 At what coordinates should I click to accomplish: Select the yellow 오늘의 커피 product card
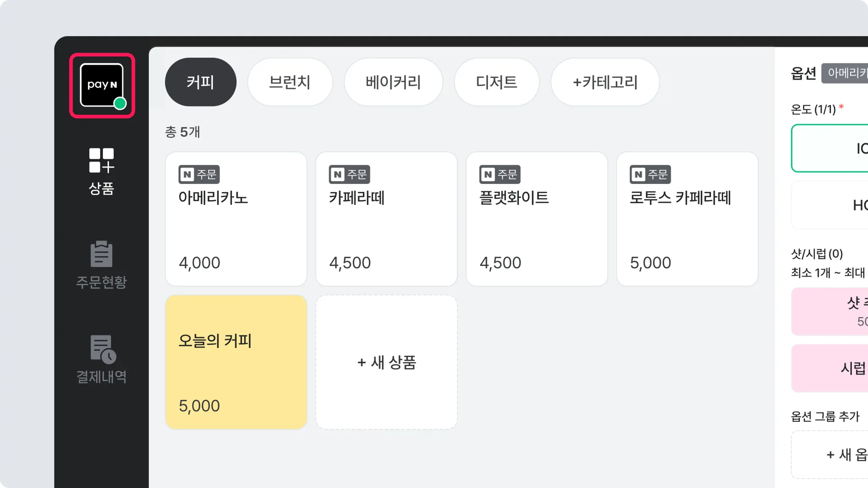(x=236, y=362)
